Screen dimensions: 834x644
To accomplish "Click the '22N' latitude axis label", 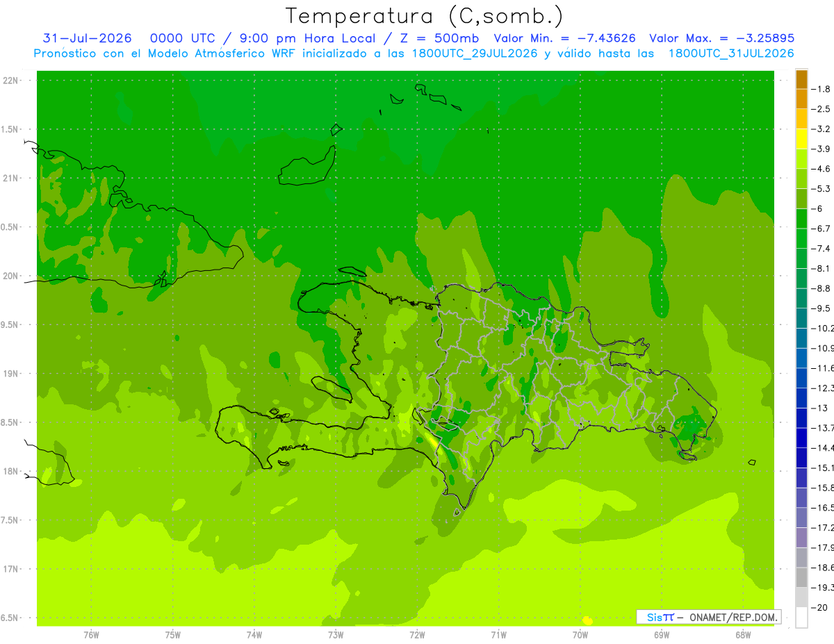I will tap(11, 80).
